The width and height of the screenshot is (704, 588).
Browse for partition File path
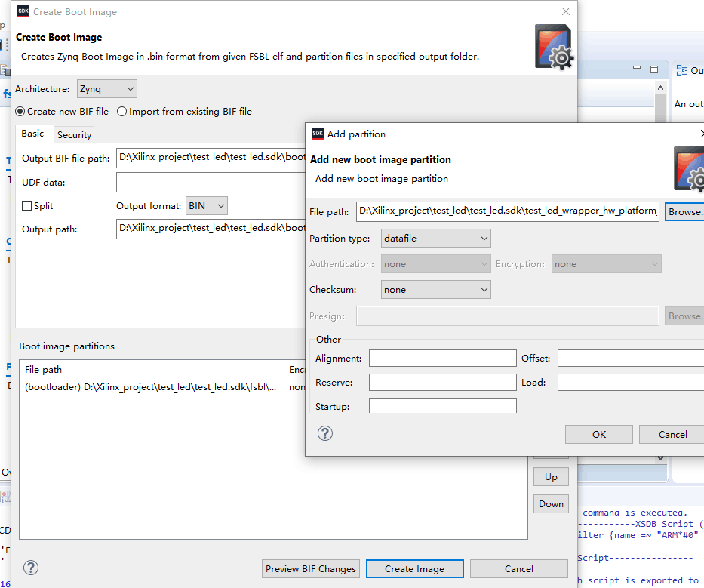(x=684, y=211)
